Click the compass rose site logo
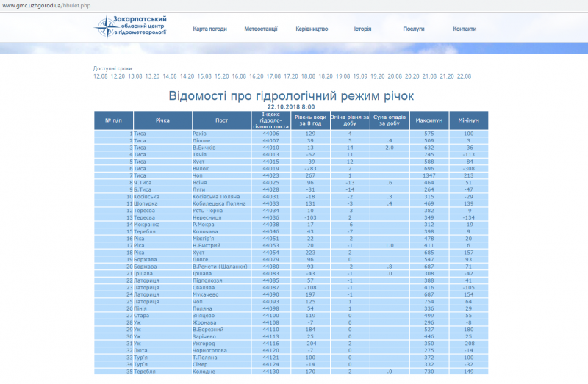 tap(106, 28)
